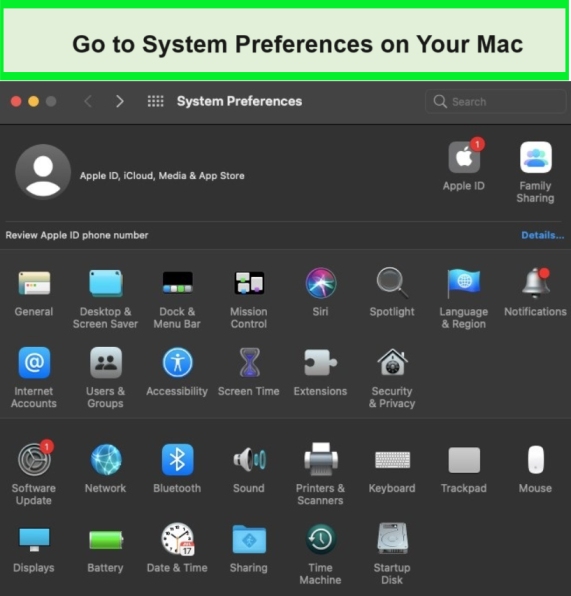Image resolution: width=571 pixels, height=596 pixels.
Task: Open Apple ID pane icon
Action: 464,157
